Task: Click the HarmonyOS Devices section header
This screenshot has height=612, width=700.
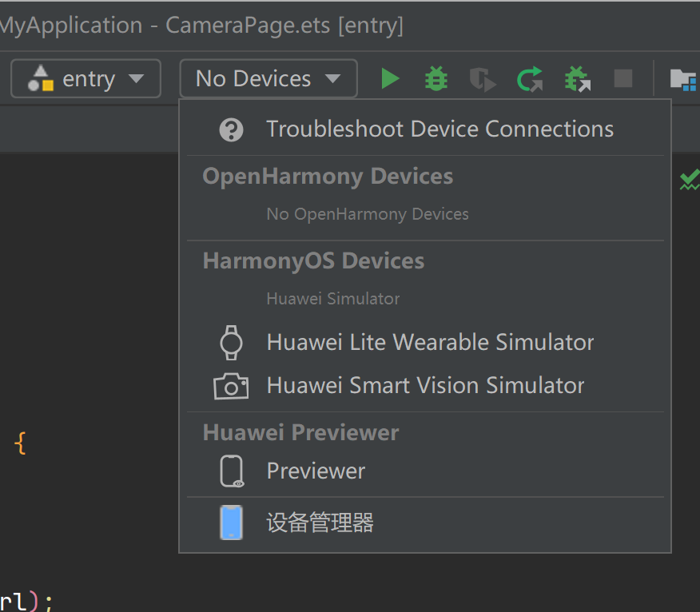Action: pos(313,260)
